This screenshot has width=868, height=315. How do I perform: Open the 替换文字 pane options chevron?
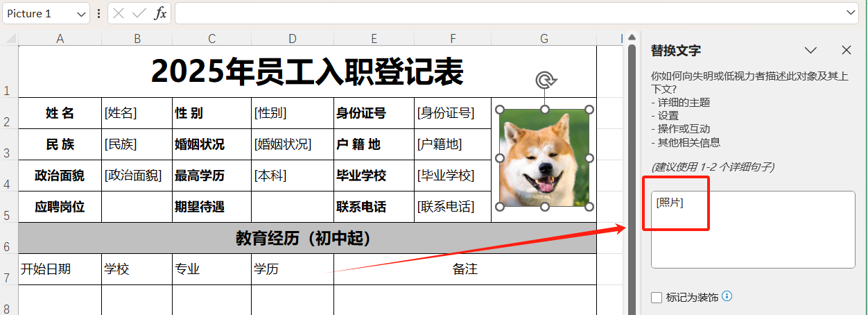pos(810,50)
